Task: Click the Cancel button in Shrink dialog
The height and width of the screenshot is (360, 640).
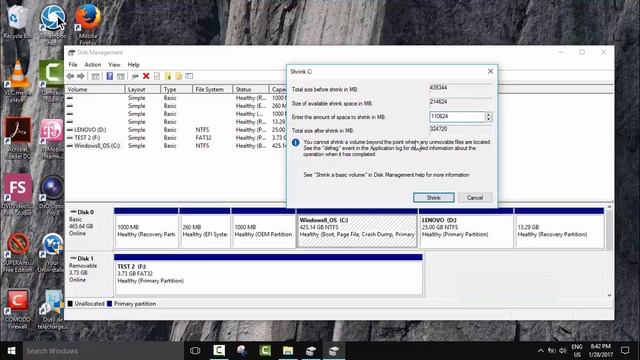Action: point(475,198)
